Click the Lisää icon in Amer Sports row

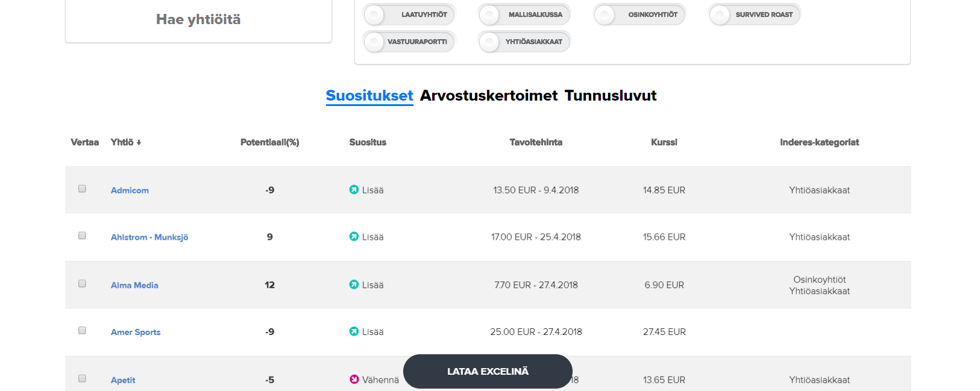coord(354,331)
